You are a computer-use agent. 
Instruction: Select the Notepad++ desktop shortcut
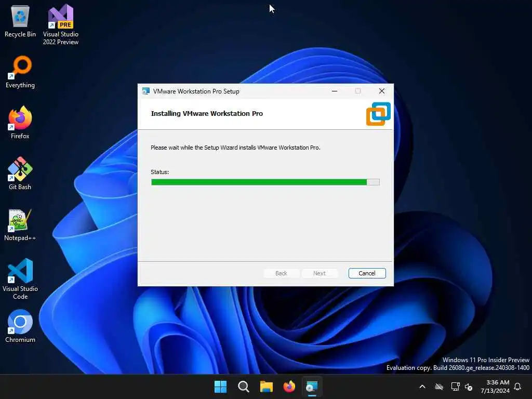click(x=20, y=225)
